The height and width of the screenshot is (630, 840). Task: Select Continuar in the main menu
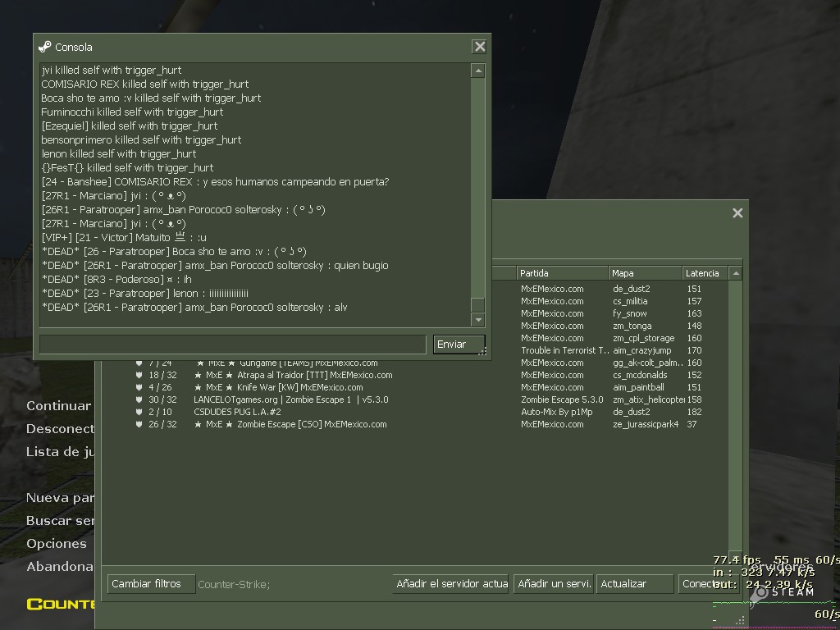point(58,406)
